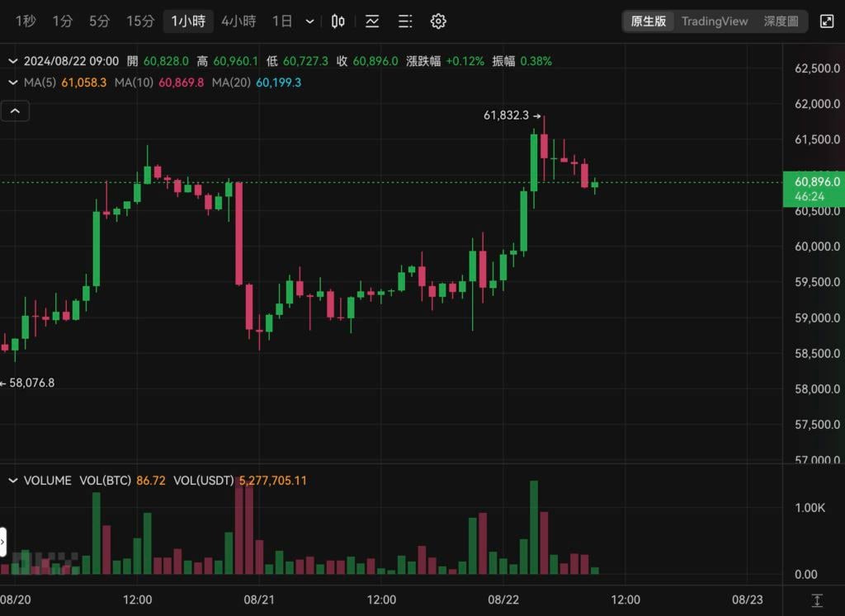Open chart settings gear

pos(438,21)
